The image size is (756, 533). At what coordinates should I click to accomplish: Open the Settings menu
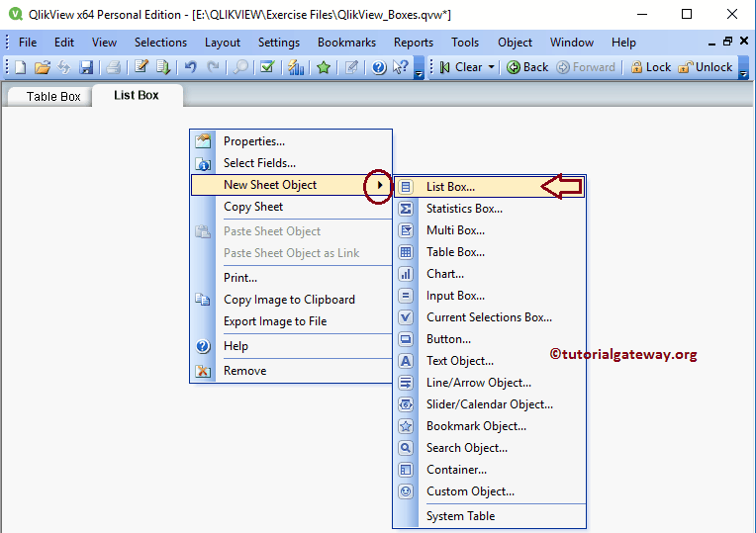[x=279, y=43]
